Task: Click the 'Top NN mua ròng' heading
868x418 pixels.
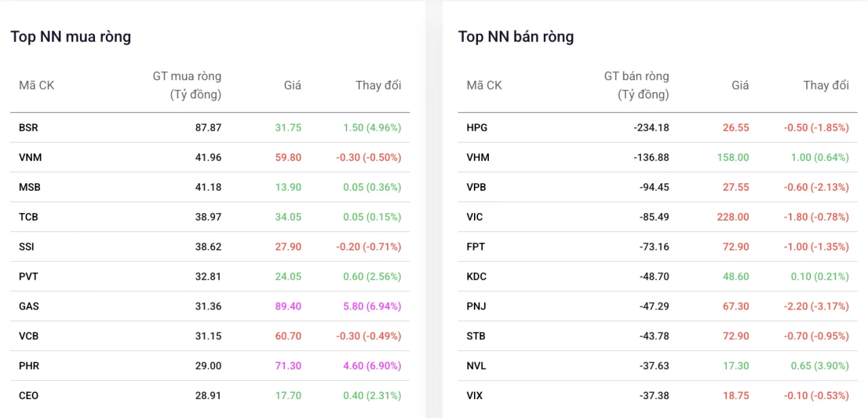Action: click(71, 37)
